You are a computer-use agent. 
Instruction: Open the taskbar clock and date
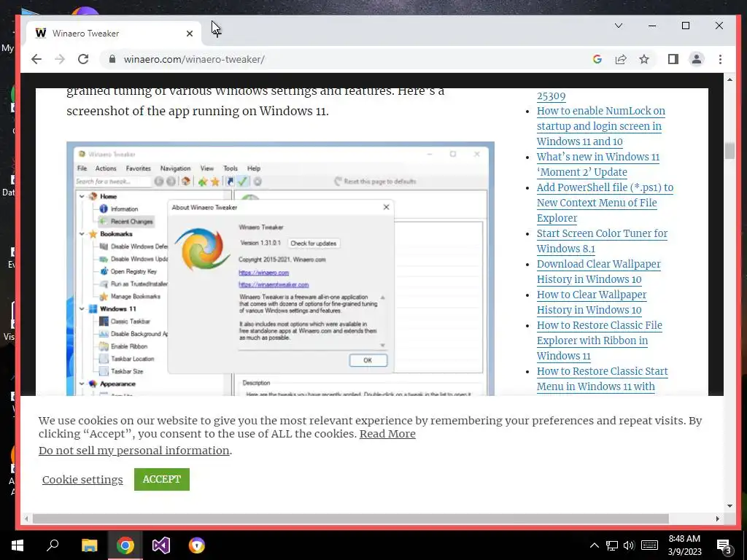click(684, 545)
